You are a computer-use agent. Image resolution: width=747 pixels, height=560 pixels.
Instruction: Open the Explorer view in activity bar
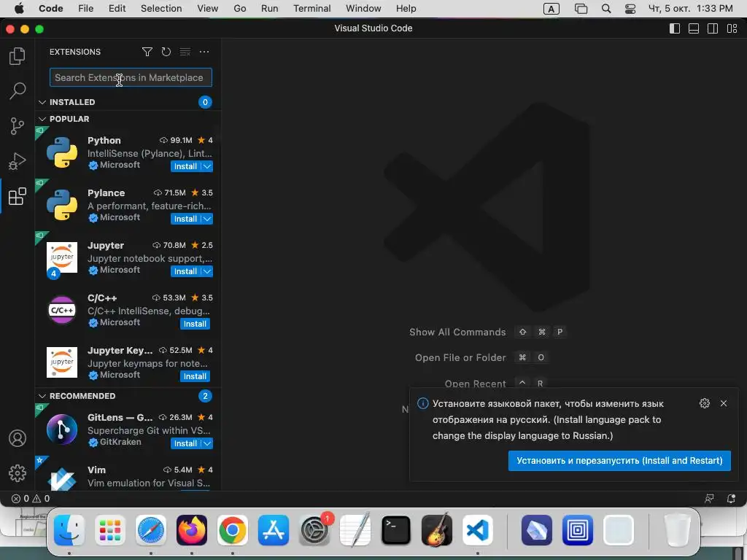(x=18, y=55)
